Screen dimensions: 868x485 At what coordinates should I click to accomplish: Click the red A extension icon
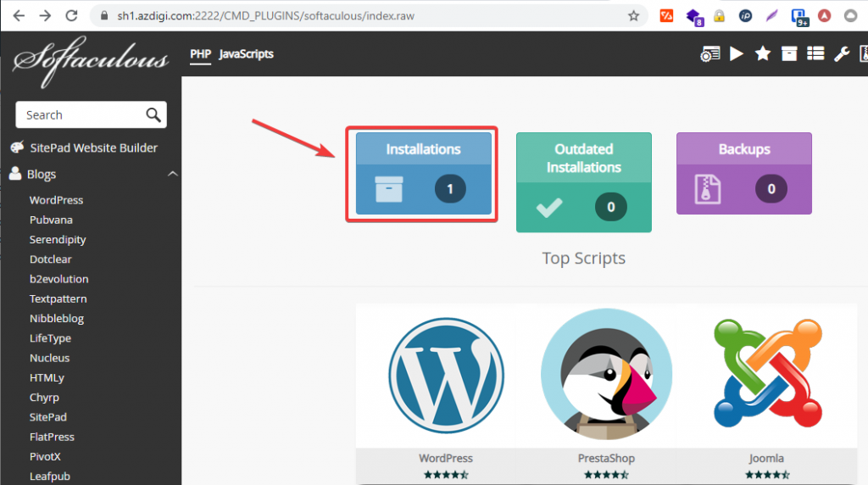coord(824,15)
